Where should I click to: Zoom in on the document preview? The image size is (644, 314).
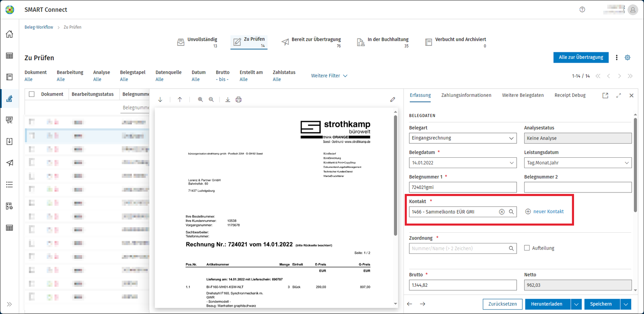[x=201, y=100]
